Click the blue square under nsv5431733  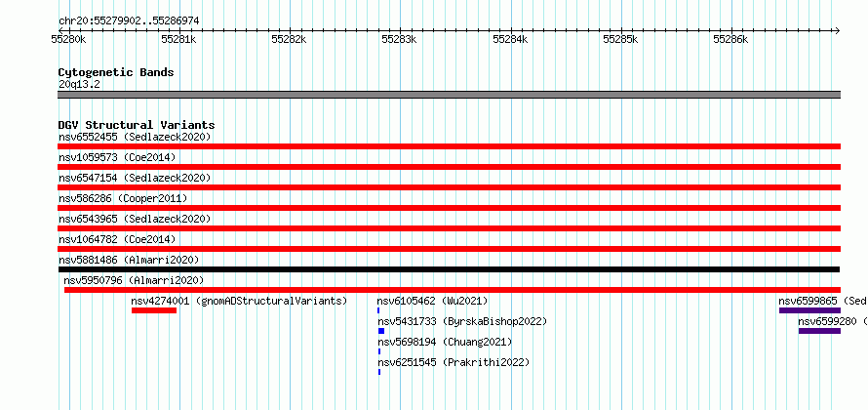click(x=381, y=331)
